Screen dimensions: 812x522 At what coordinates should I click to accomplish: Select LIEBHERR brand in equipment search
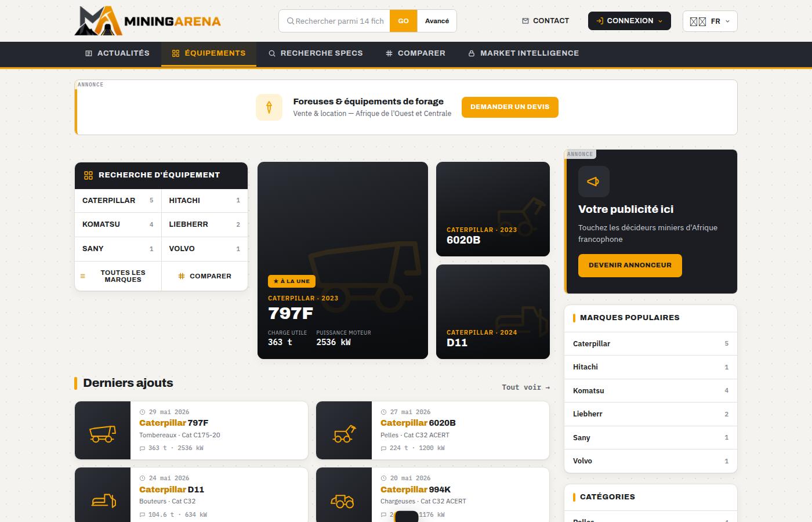205,224
